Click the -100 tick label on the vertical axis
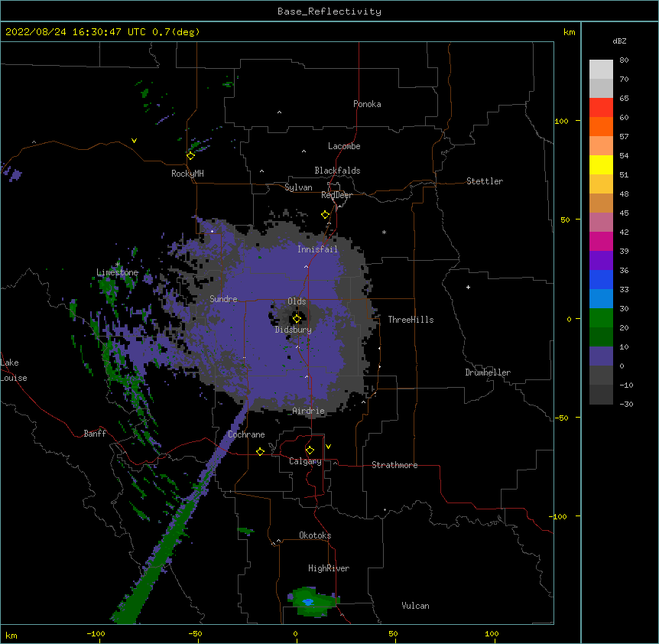The height and width of the screenshot is (644, 659). 559,516
